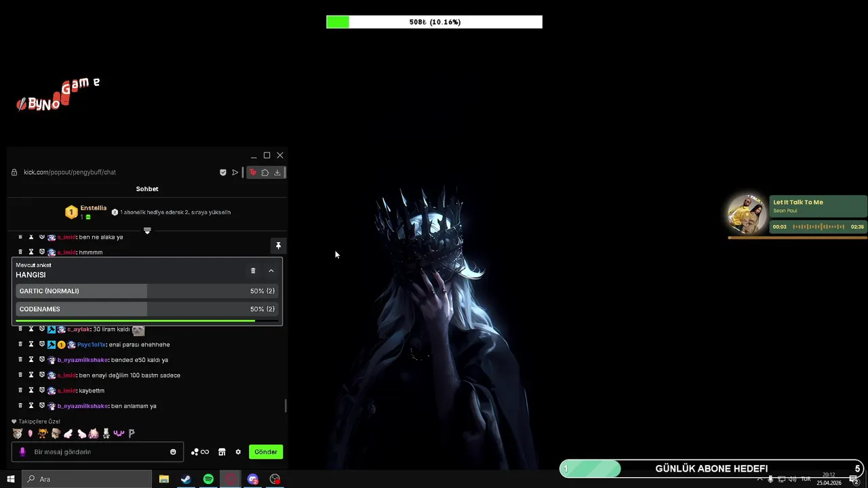Select the kick.com/popout/pengybuff/chat URL
This screenshot has height=488, width=868.
[x=70, y=172]
